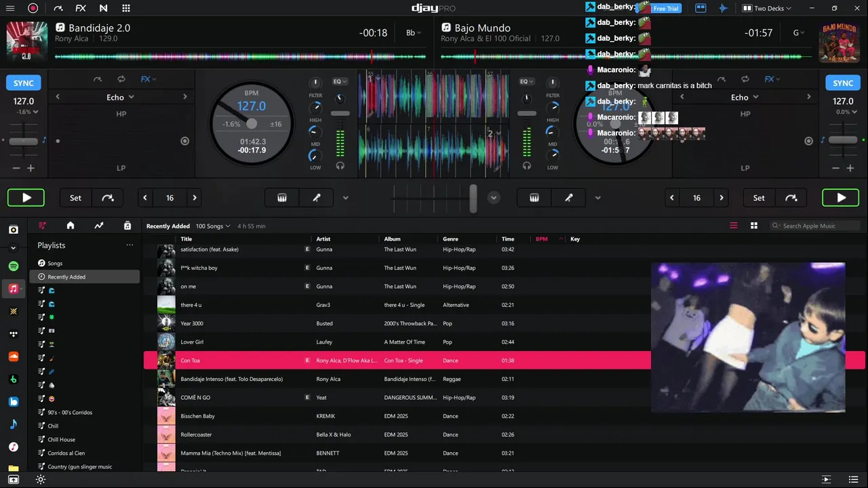This screenshot has height=488, width=868.
Task: Open left deck pitch range -1.6% dropdown
Action: 27,112
